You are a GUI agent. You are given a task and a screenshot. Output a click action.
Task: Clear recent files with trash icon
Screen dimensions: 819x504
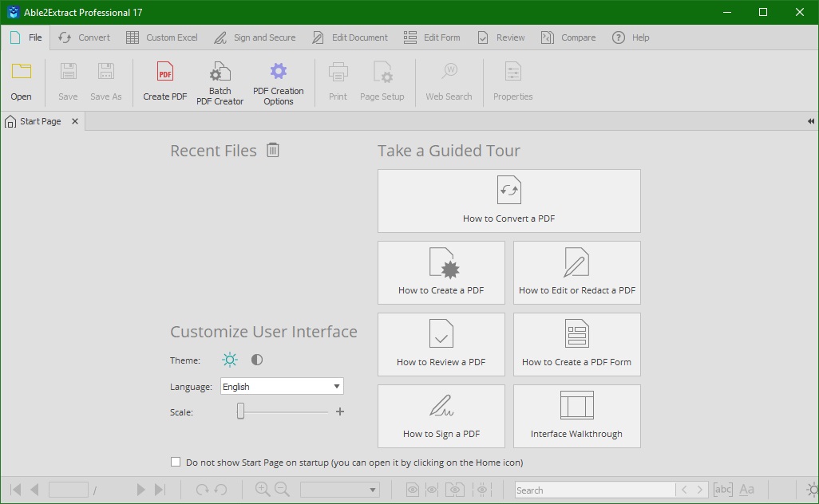click(273, 150)
